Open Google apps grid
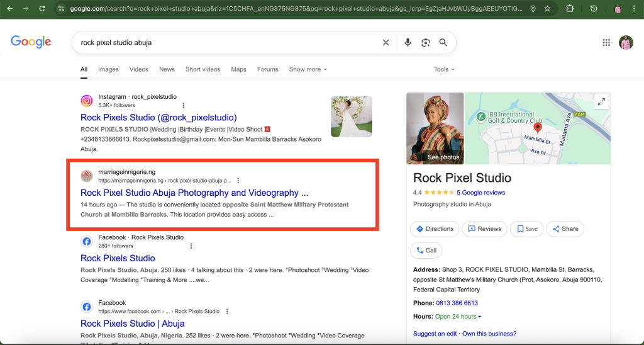The height and width of the screenshot is (345, 644). click(606, 42)
